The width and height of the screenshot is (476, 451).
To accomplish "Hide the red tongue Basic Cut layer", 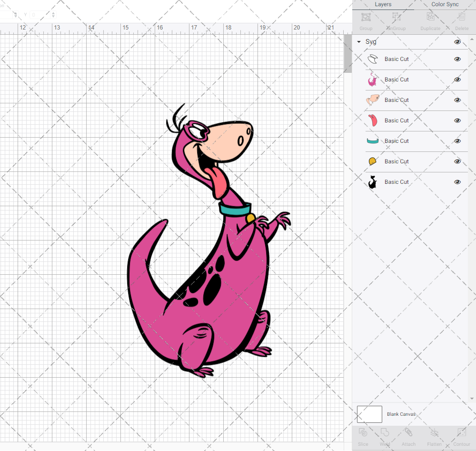I will pyautogui.click(x=457, y=120).
